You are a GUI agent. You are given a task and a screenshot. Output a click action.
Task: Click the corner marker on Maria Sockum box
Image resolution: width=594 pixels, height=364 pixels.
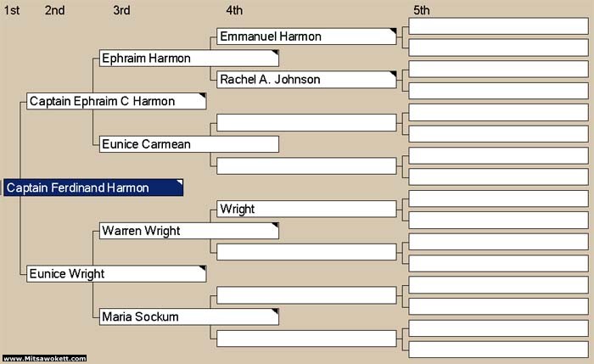point(276,311)
